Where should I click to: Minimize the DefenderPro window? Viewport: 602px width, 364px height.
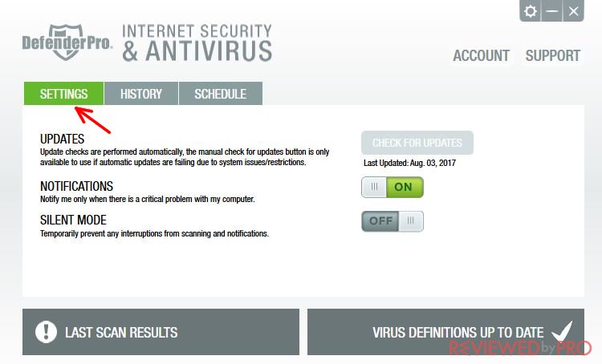click(x=551, y=11)
